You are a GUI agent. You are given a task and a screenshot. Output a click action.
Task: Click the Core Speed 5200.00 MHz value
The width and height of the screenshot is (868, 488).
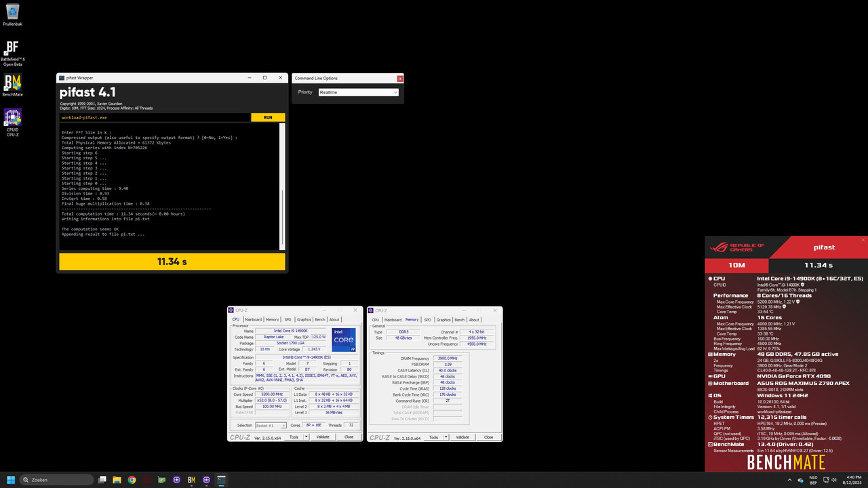coord(273,394)
